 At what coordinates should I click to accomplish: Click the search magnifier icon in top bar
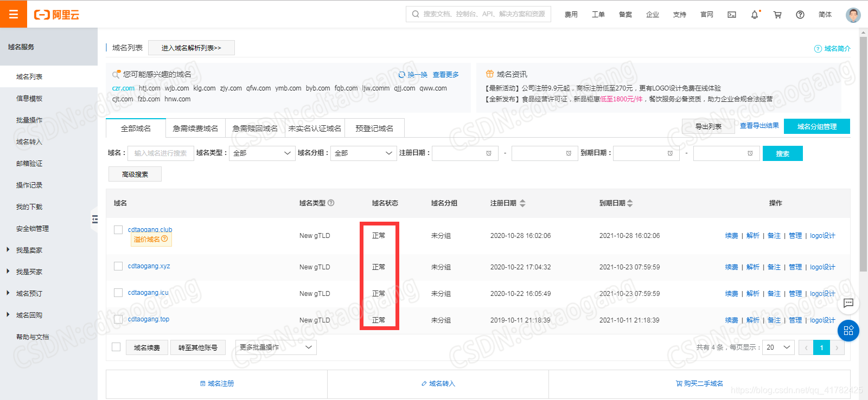click(x=416, y=14)
